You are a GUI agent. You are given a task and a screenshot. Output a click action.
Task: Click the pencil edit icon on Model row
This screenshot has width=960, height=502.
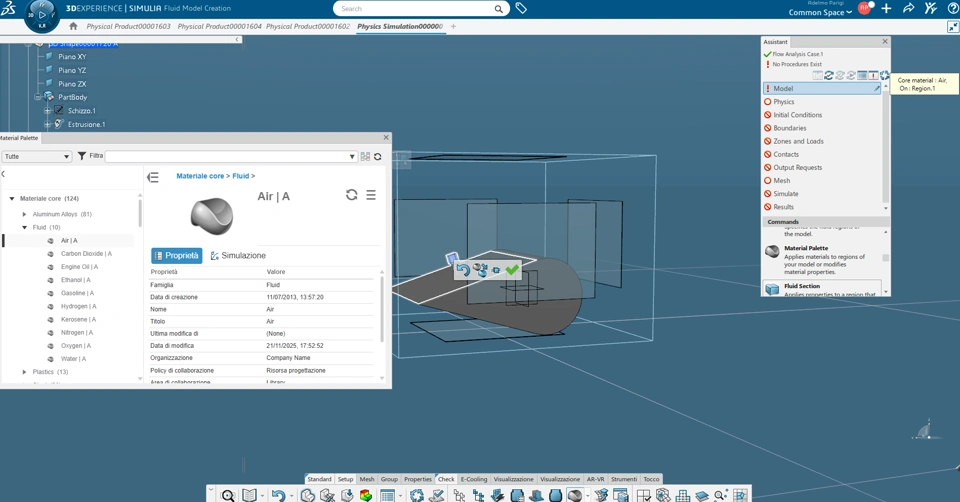pos(877,89)
